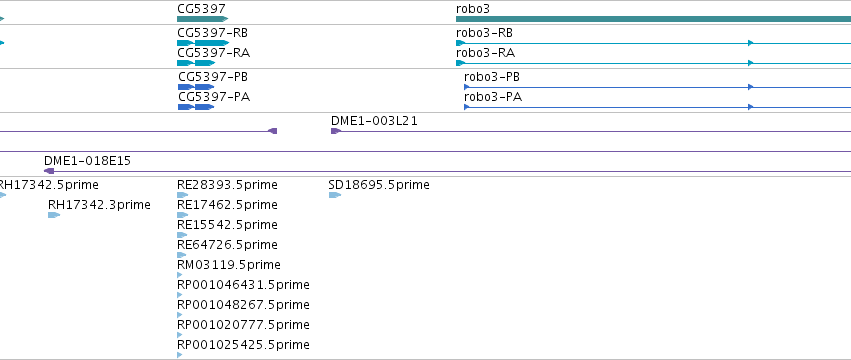Click the RP001025425.5prime label
The image size is (851, 360).
243,345
